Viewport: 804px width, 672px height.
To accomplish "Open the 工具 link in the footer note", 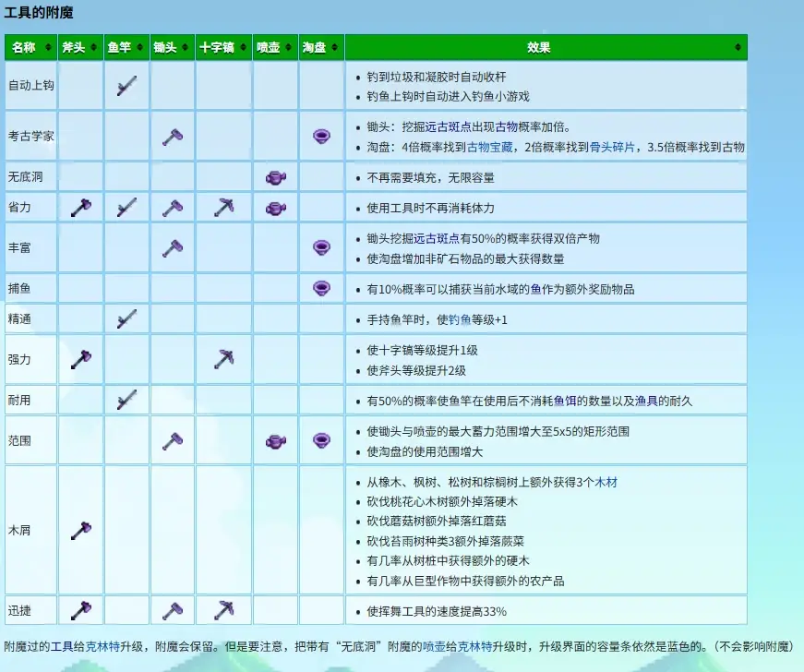I will [x=61, y=646].
